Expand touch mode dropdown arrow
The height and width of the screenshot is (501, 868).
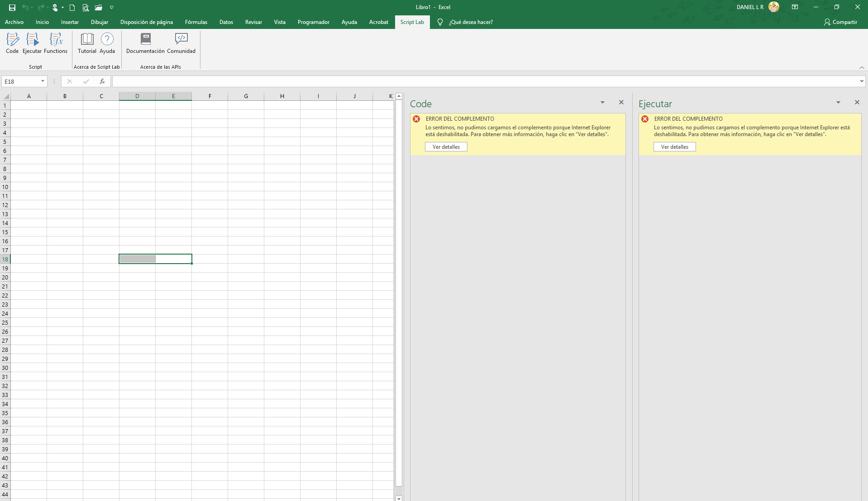tap(62, 7)
